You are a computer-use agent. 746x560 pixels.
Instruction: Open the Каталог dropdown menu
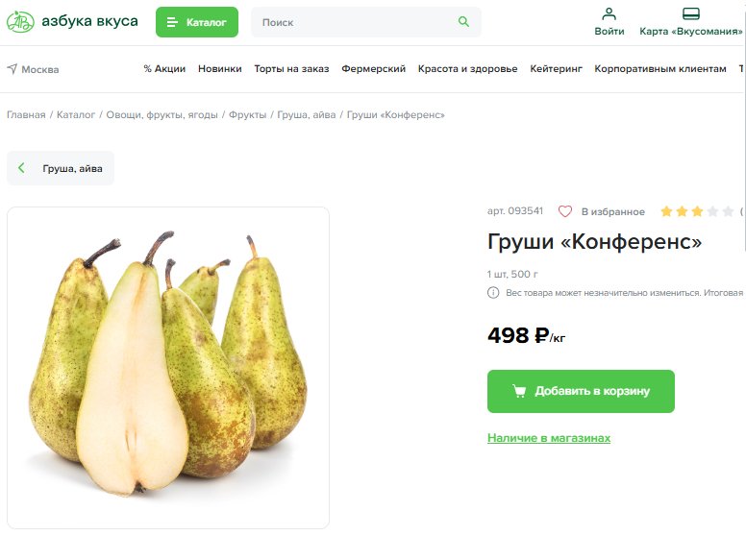point(197,22)
